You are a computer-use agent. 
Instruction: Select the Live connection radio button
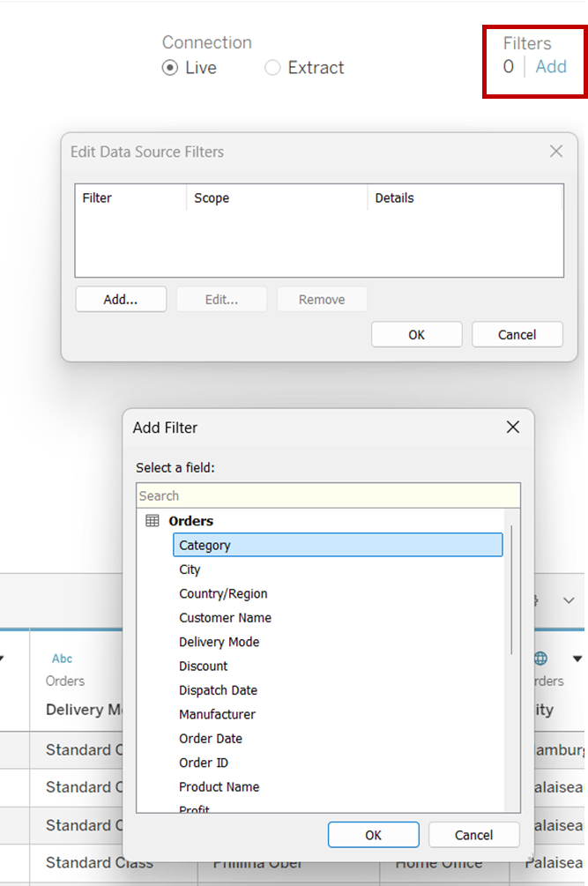(x=170, y=68)
